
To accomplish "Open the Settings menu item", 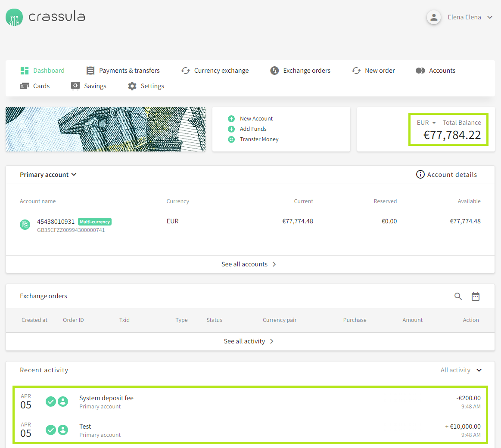I will [146, 86].
